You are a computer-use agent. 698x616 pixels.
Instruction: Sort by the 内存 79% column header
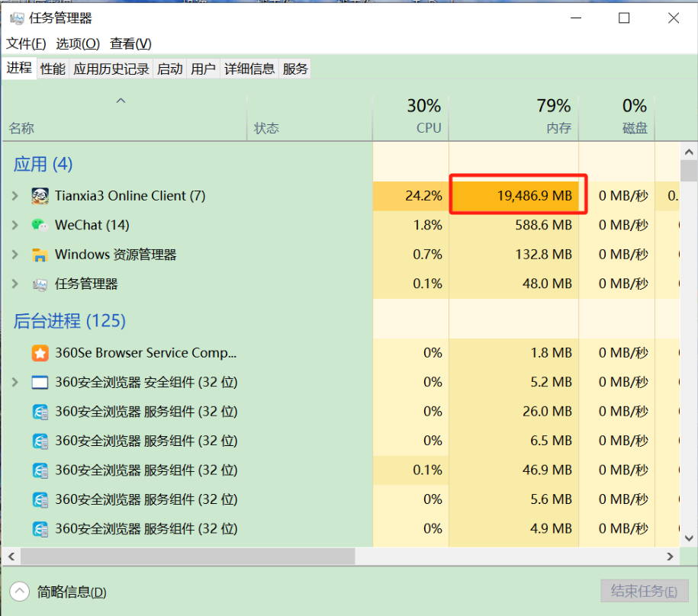(x=513, y=118)
